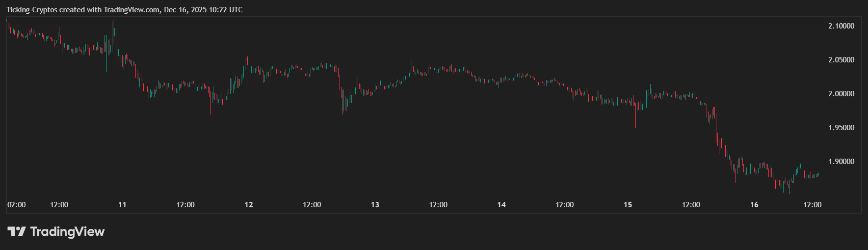Select the 2.10000 price axis label

pos(841,26)
